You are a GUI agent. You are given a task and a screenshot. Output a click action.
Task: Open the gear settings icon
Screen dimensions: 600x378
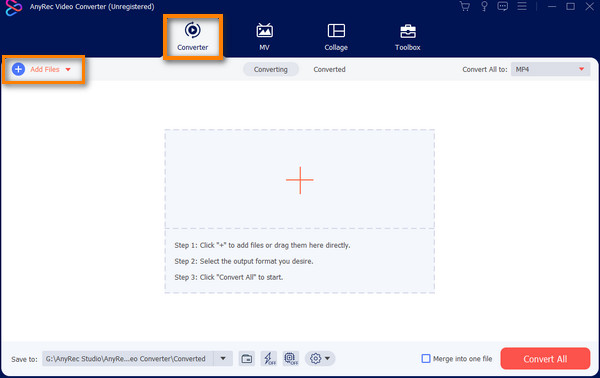click(315, 359)
